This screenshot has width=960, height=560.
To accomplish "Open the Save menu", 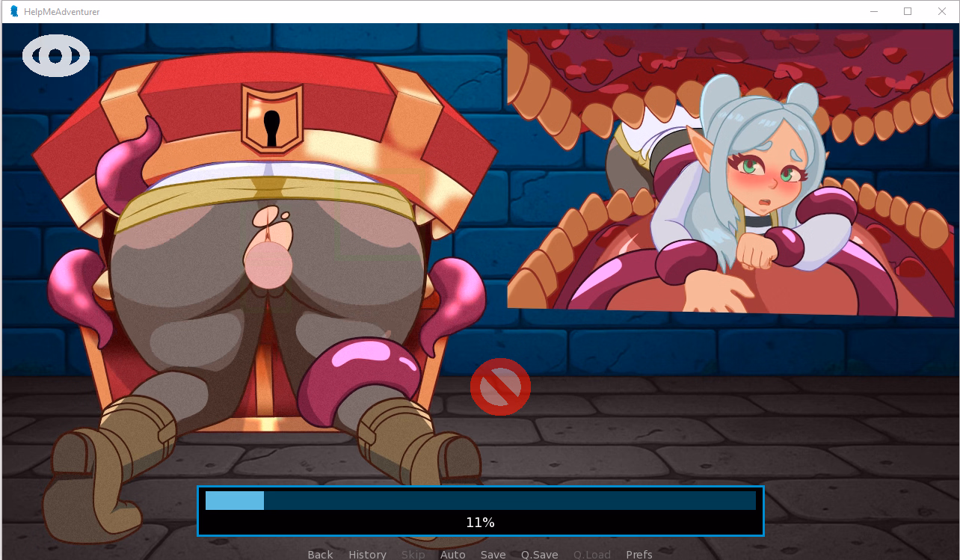I will click(x=493, y=554).
